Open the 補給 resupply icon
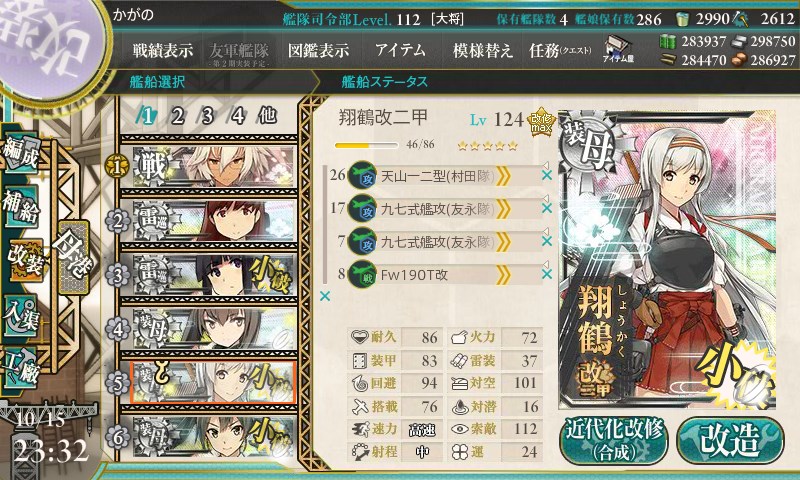This screenshot has width=800, height=480. pos(21,206)
